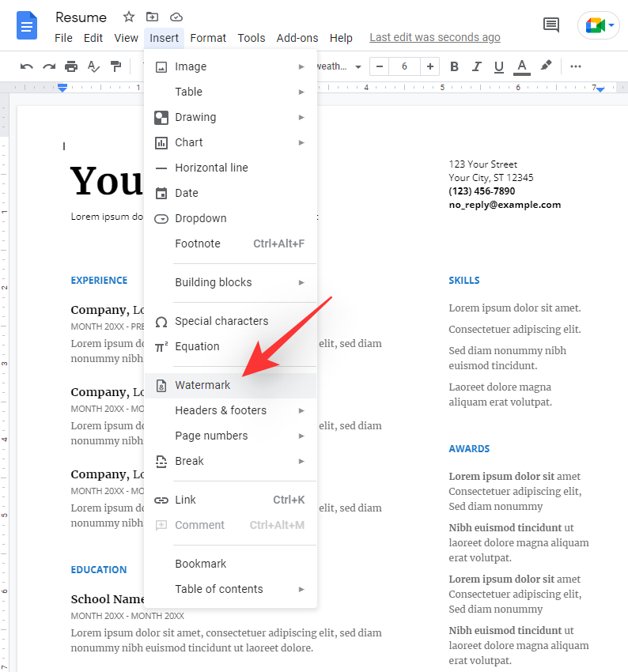Open the Help menu
628x672 pixels.
341,38
